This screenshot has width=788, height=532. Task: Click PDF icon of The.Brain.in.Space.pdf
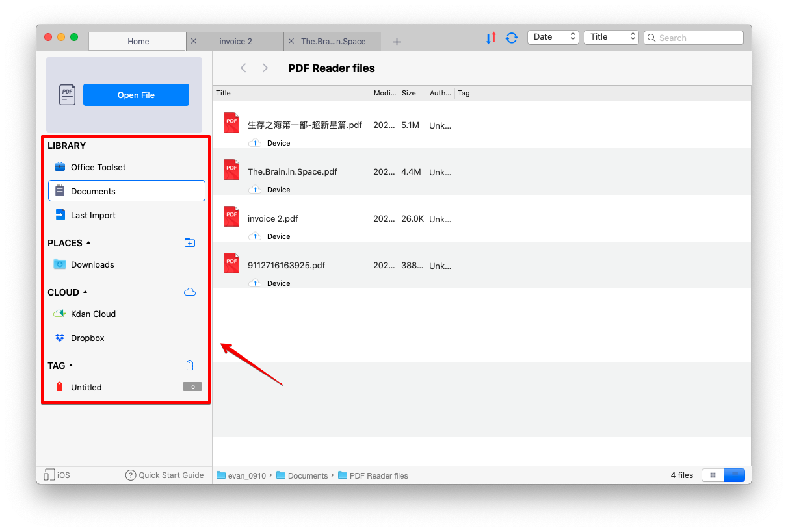(x=231, y=170)
